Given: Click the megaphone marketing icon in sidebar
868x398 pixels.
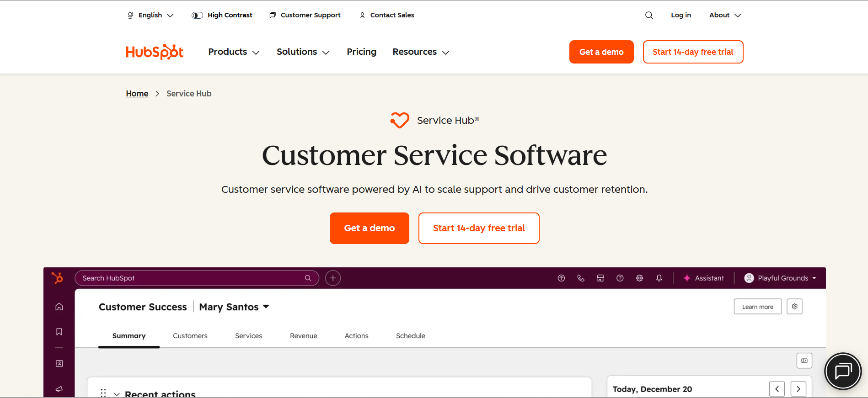Looking at the screenshot, I should click(59, 389).
